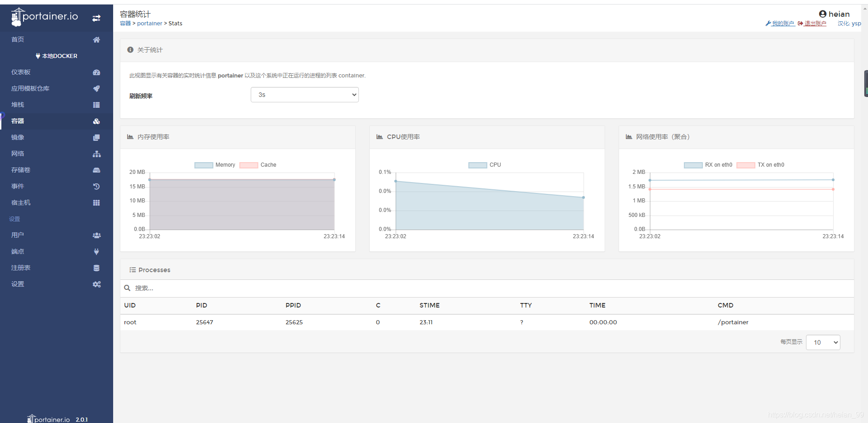The width and height of the screenshot is (868, 423).
Task: Click the network sitemap icon for 网络
Action: pos(96,154)
